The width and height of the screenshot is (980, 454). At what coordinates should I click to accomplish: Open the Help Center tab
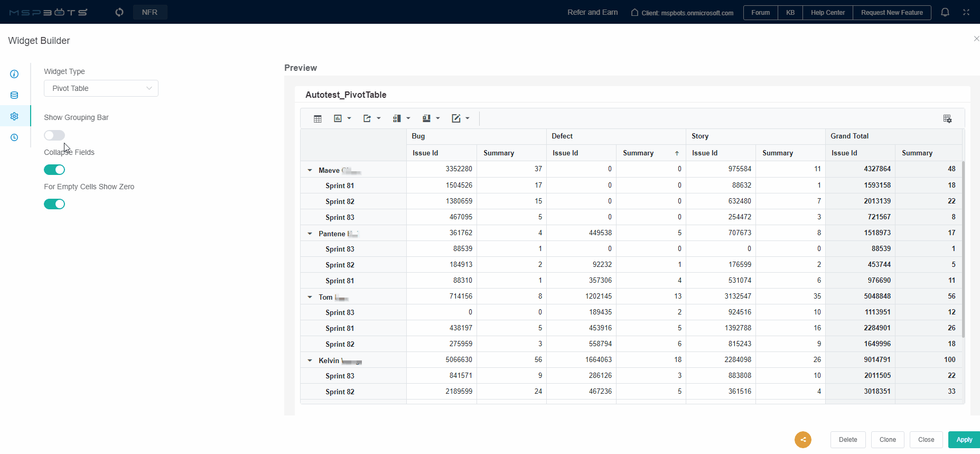(x=827, y=13)
